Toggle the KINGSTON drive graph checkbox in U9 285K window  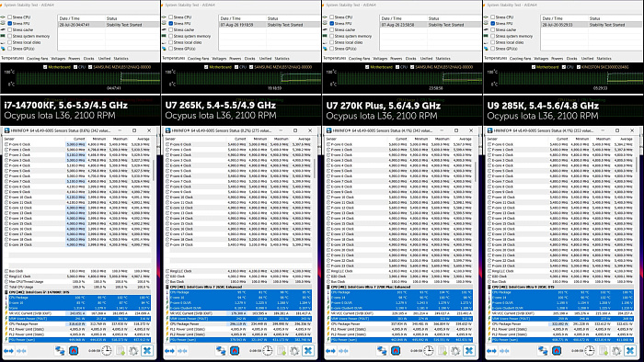coord(579,67)
